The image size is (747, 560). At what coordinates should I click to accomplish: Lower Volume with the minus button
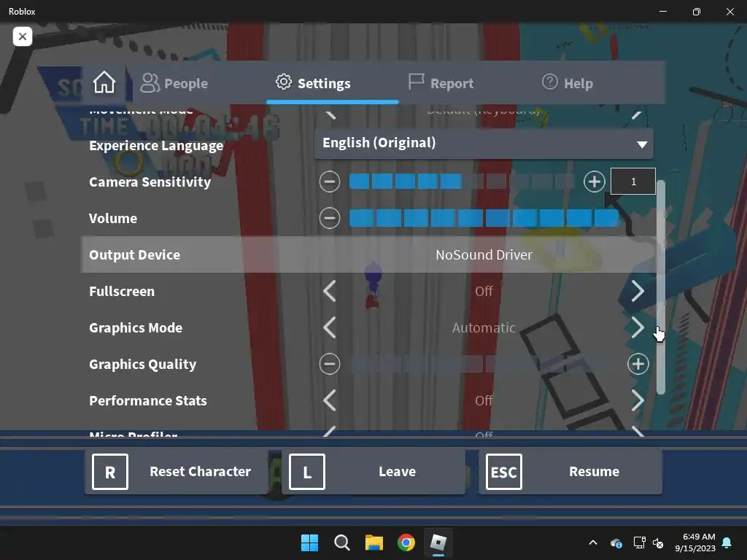coord(330,218)
